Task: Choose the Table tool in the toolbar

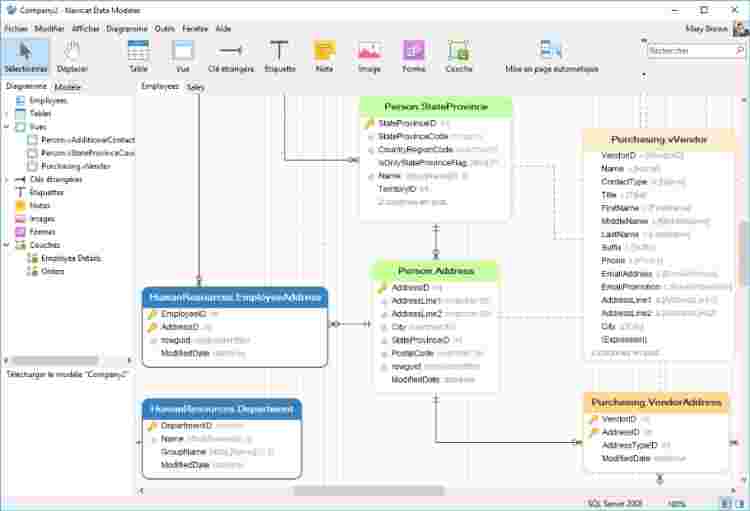Action: (x=138, y=56)
